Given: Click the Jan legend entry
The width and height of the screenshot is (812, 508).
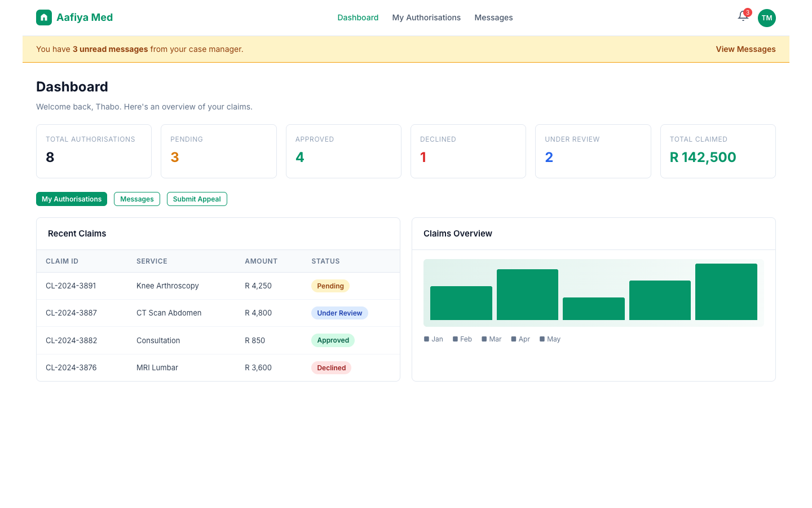Looking at the screenshot, I should tap(434, 339).
